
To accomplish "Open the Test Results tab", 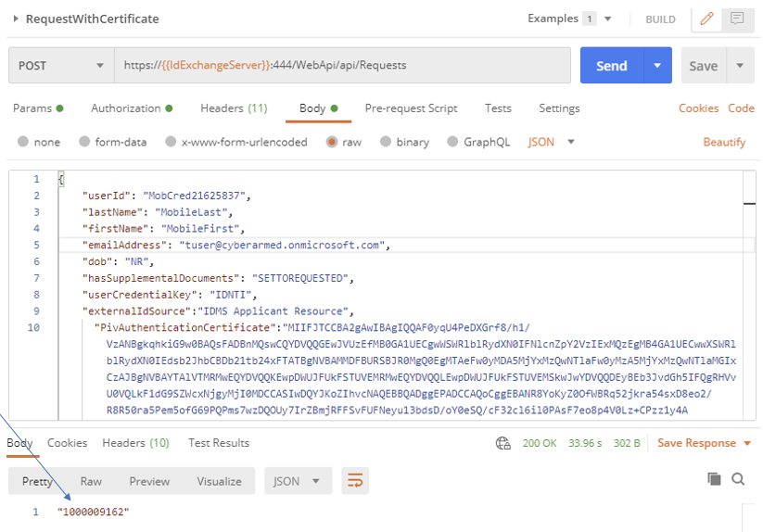I will click(219, 442).
